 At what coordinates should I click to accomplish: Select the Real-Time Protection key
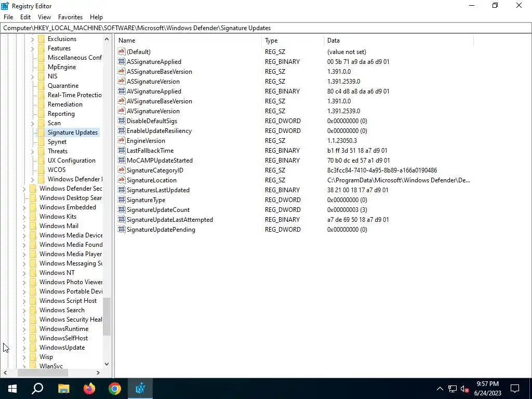(x=75, y=95)
